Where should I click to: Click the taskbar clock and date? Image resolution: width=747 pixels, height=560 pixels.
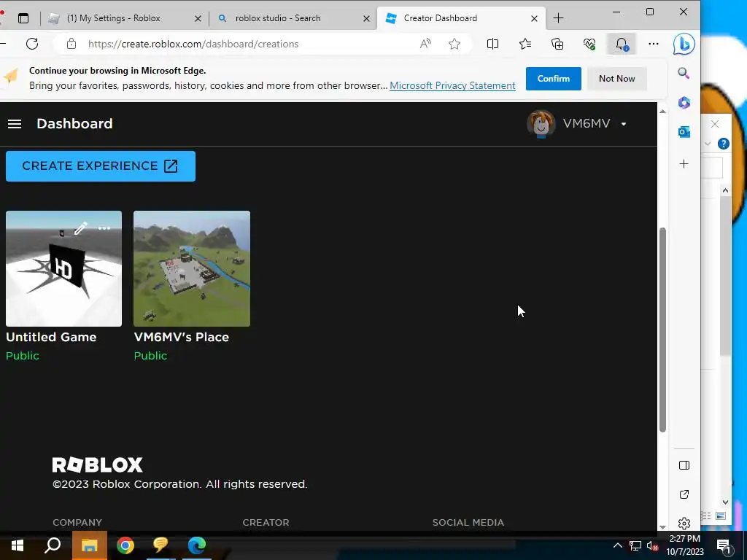(684, 545)
